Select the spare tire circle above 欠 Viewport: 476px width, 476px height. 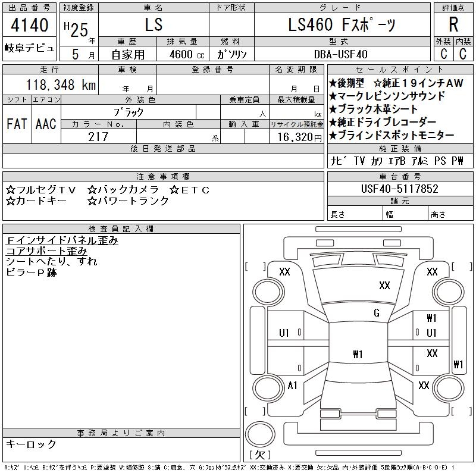coord(260,434)
